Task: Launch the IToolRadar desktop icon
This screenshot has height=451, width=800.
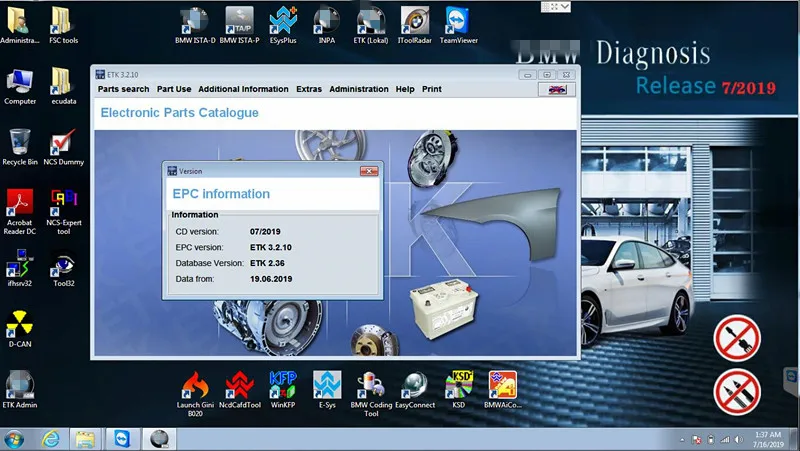Action: pos(414,24)
